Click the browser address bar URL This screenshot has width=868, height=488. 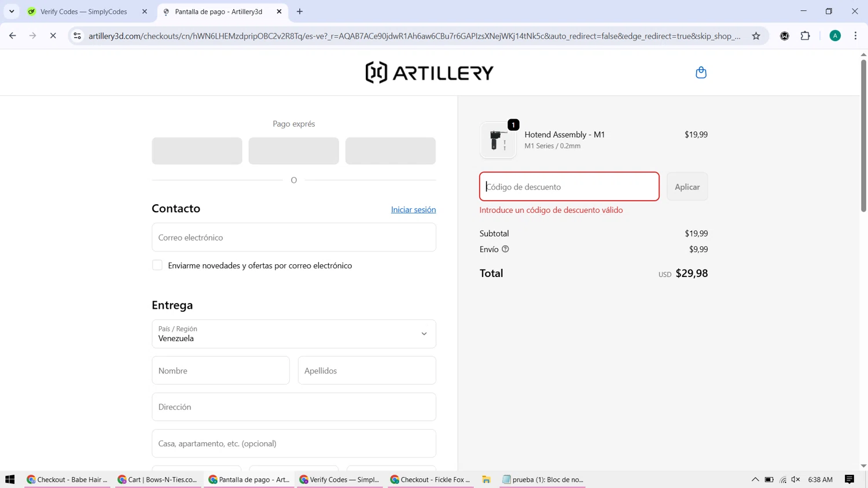click(x=414, y=36)
